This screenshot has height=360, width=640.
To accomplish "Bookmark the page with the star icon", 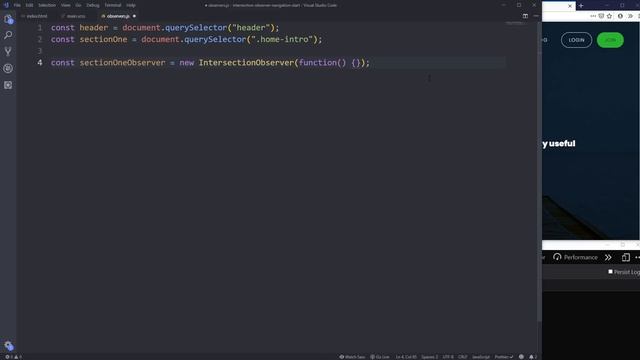I will tap(609, 16).
